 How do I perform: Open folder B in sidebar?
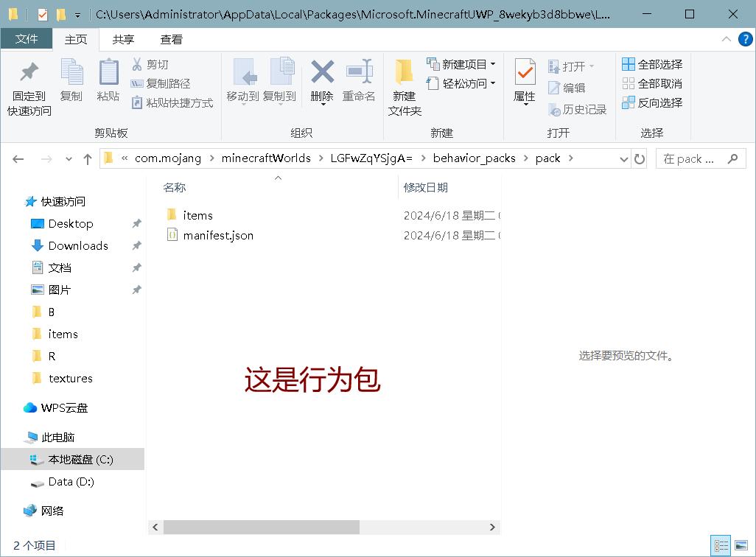[x=51, y=312]
